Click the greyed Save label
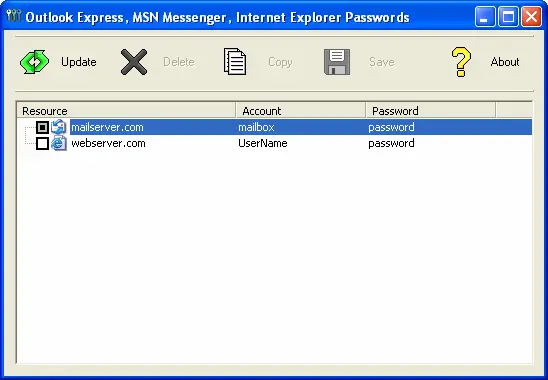 (382, 62)
